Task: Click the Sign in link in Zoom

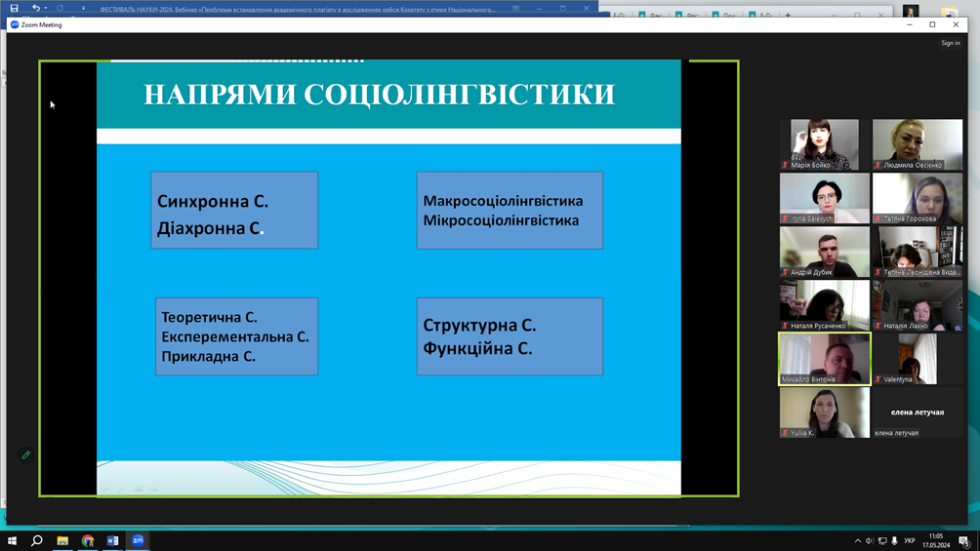Action: (x=950, y=43)
